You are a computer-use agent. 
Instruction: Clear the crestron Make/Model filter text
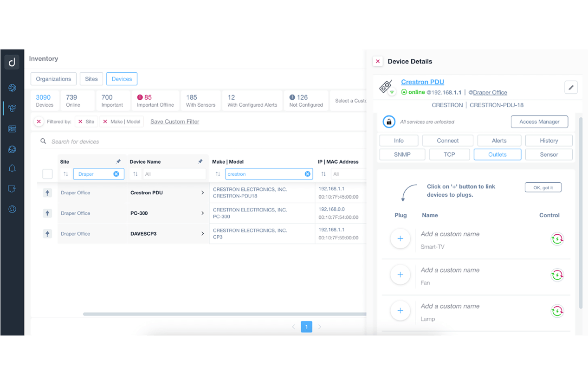(x=307, y=174)
